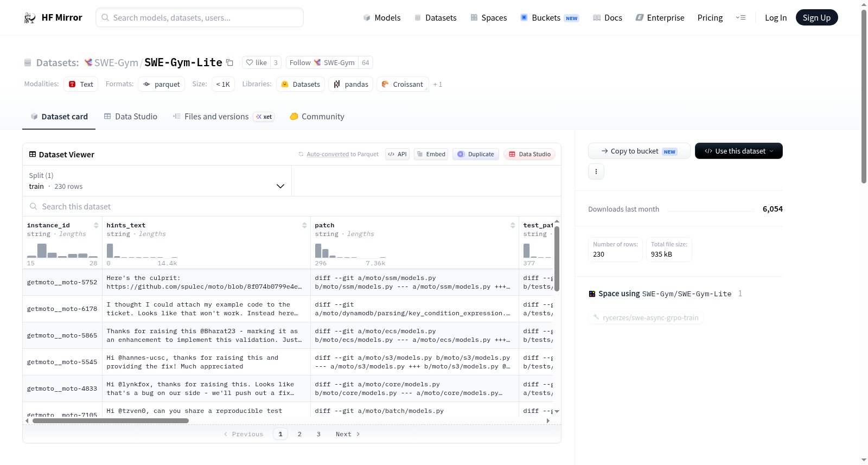This screenshot has width=868, height=465.
Task: Select the getmoto__moto-5752 cell
Action: (x=62, y=282)
